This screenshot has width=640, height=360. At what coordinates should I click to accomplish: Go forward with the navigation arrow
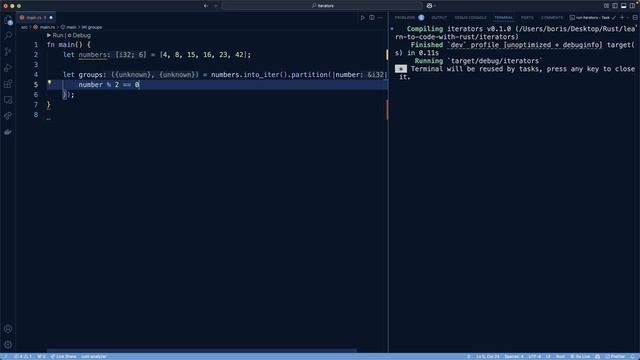coord(216,6)
